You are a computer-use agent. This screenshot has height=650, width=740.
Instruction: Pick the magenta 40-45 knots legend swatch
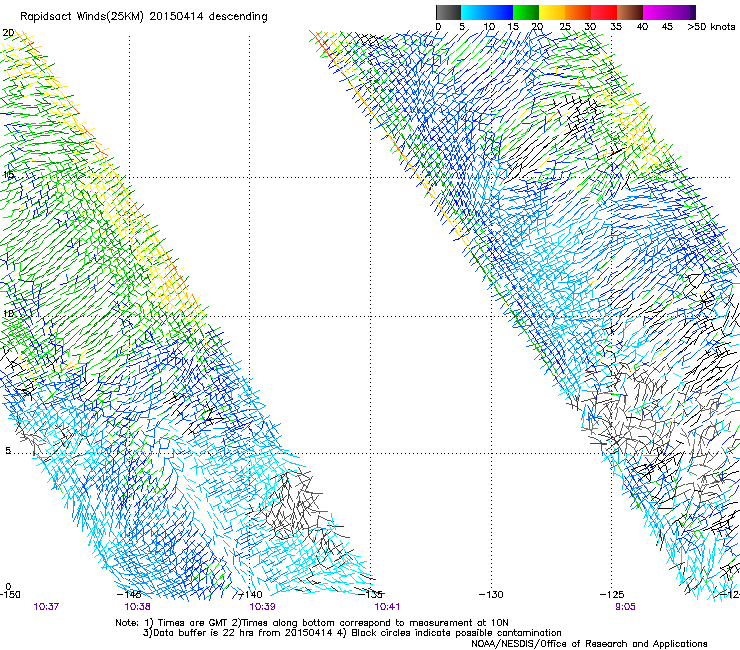pos(656,12)
